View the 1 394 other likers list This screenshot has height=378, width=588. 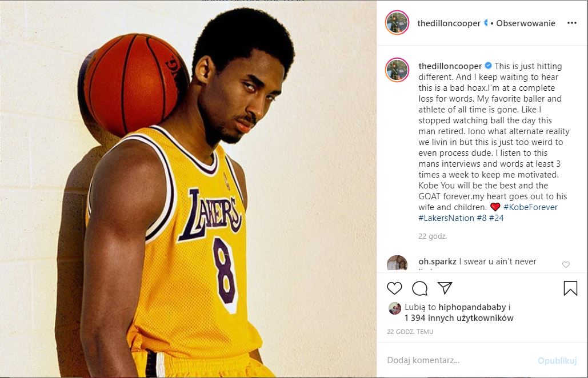[x=459, y=318]
